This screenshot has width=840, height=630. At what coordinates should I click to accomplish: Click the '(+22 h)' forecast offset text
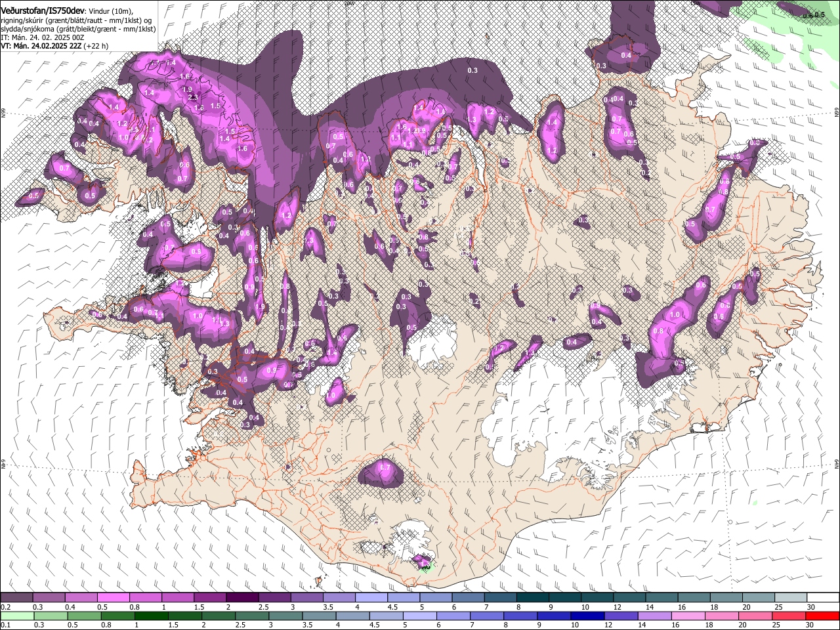click(96, 46)
